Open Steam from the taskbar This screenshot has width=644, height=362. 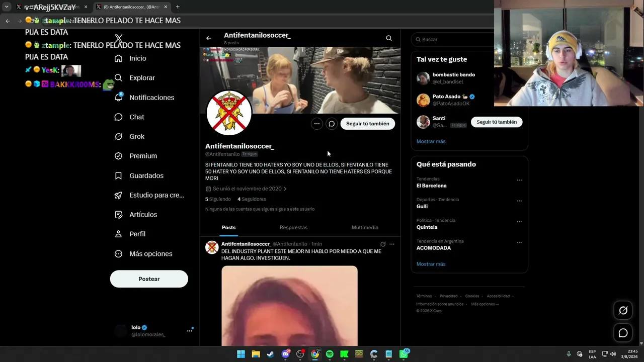pos(271,354)
